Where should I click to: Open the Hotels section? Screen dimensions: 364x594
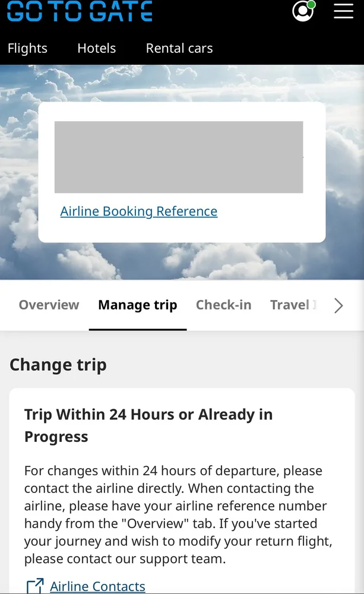(96, 48)
